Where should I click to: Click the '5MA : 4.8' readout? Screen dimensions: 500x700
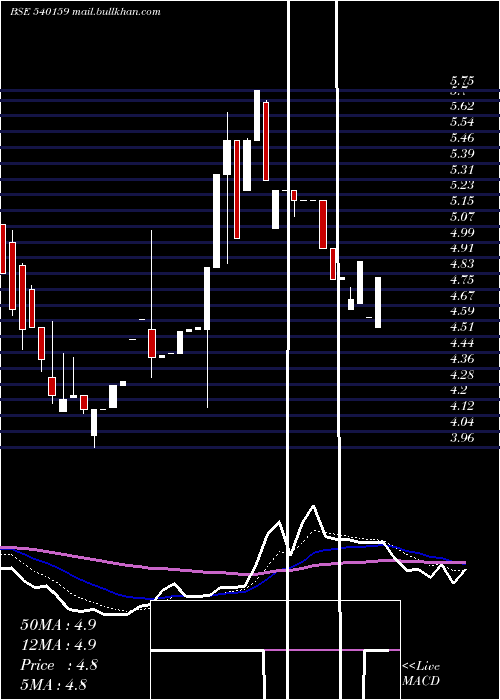[x=54, y=685]
